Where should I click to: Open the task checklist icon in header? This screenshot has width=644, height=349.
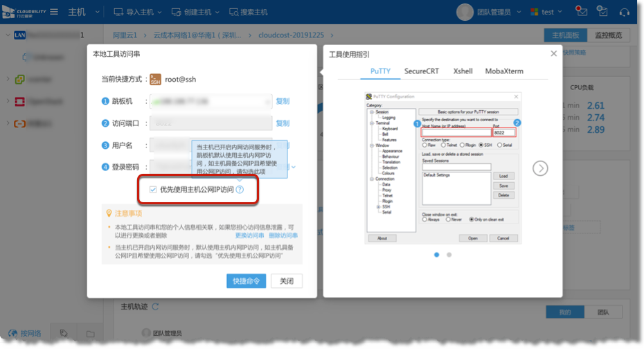tap(602, 11)
